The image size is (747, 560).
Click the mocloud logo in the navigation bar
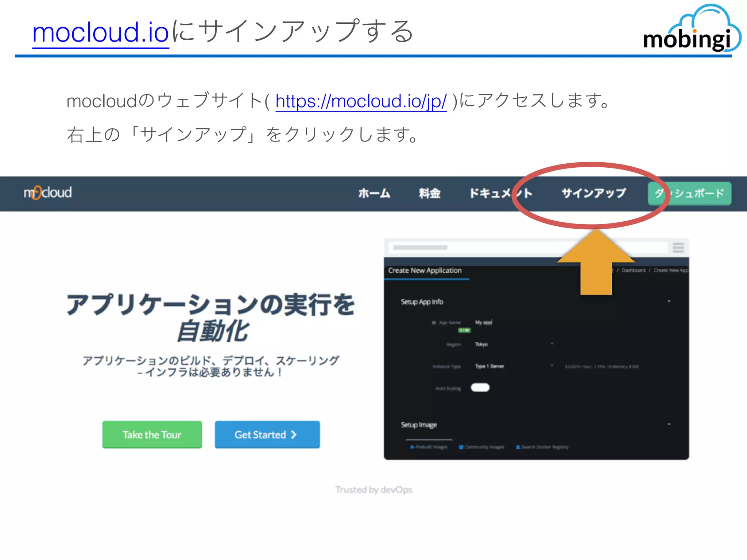(x=48, y=192)
